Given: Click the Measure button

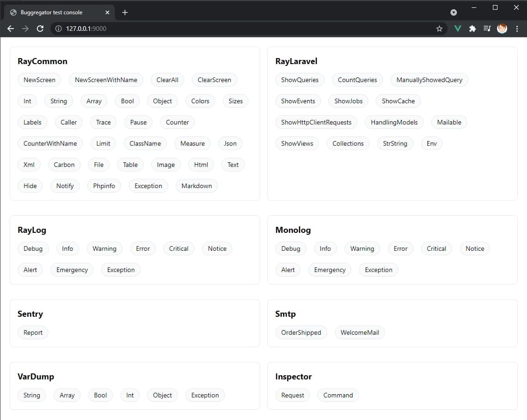Looking at the screenshot, I should click(192, 143).
